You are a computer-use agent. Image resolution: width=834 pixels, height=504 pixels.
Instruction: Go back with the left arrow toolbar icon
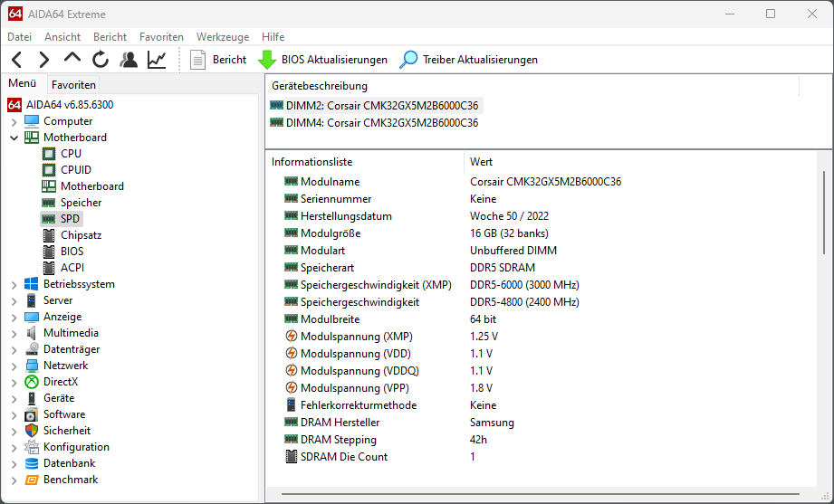pyautogui.click(x=17, y=60)
